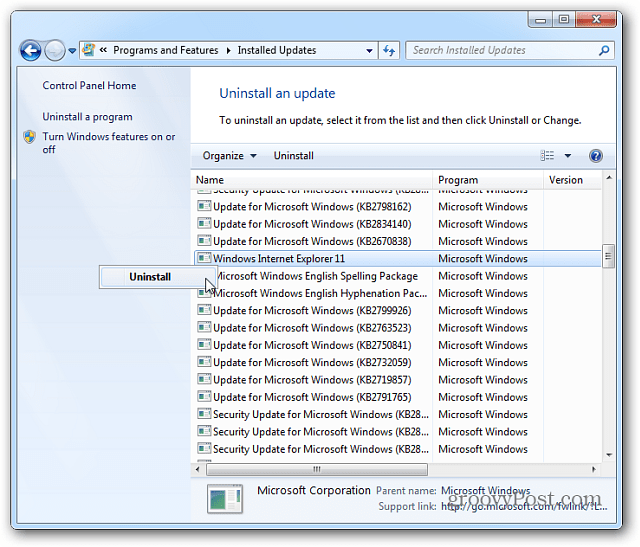Open the help question mark button
Image resolution: width=640 pixels, height=547 pixels.
596,156
